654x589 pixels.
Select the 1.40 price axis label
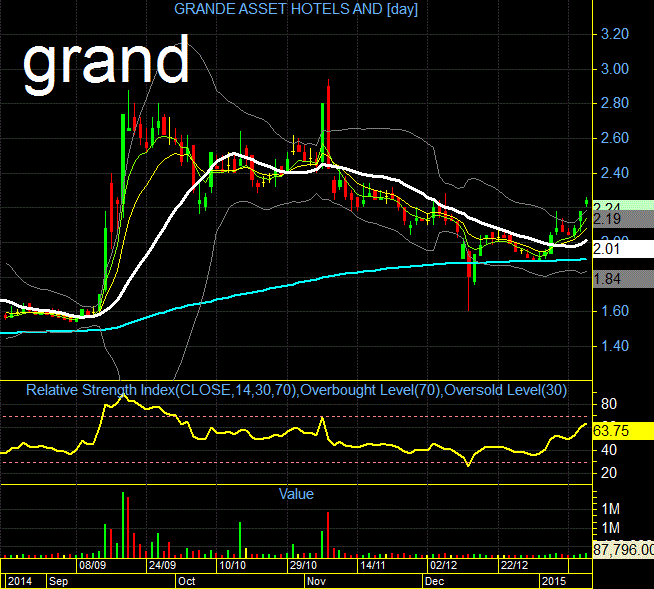coord(614,346)
